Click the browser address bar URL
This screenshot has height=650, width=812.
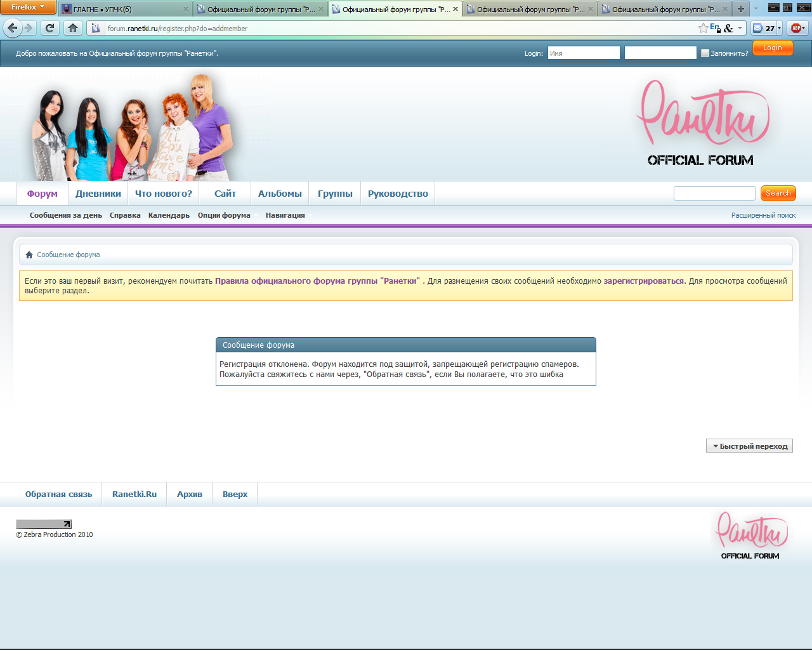178,29
